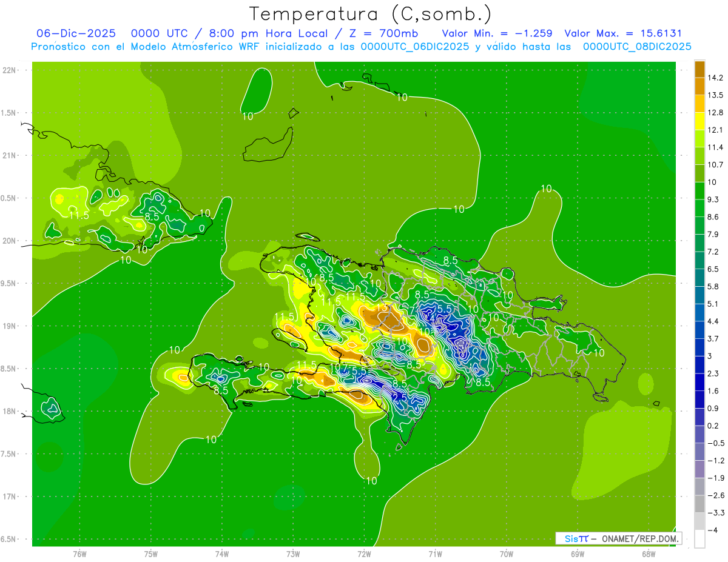728x562 pixels.
Task: Click the "18N" latitude axis label
Action: point(10,411)
